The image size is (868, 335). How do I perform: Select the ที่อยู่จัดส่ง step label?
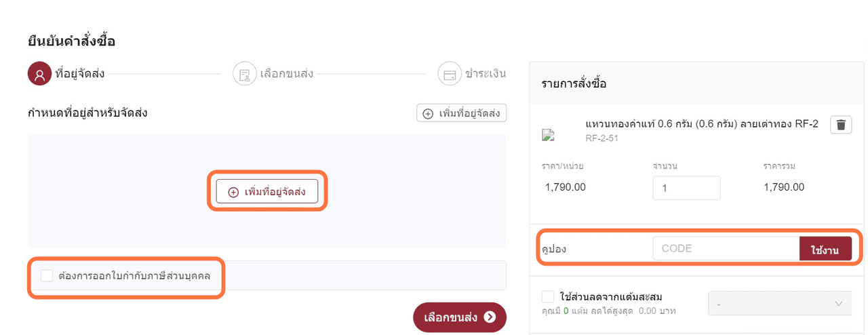pyautogui.click(x=80, y=73)
